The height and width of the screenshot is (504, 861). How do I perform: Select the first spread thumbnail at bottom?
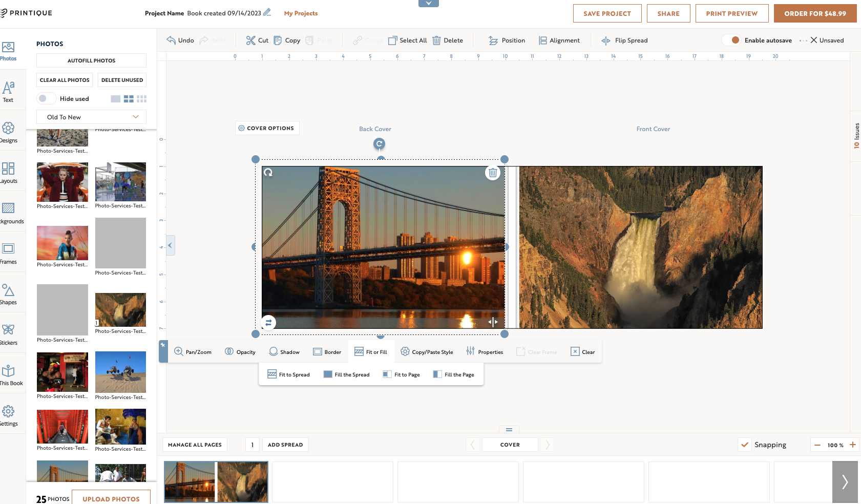pyautogui.click(x=216, y=481)
